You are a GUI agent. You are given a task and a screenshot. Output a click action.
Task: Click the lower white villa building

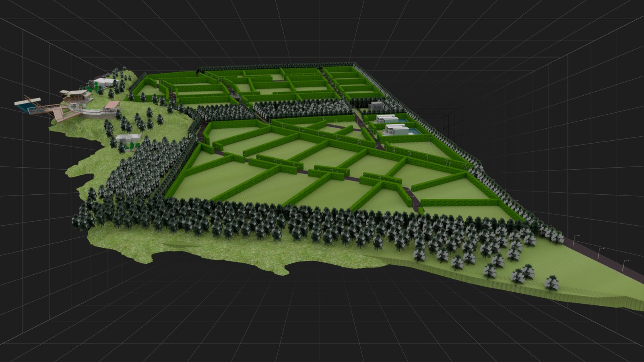[x=396, y=129]
